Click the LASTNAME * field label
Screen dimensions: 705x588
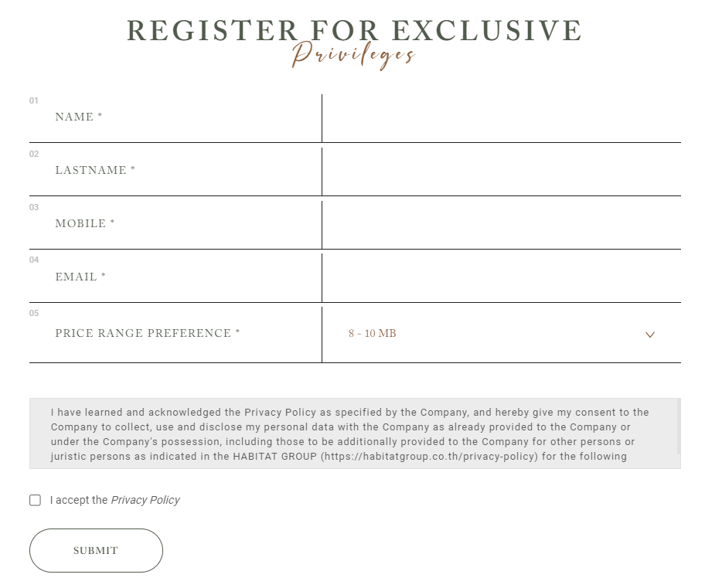[95, 171]
